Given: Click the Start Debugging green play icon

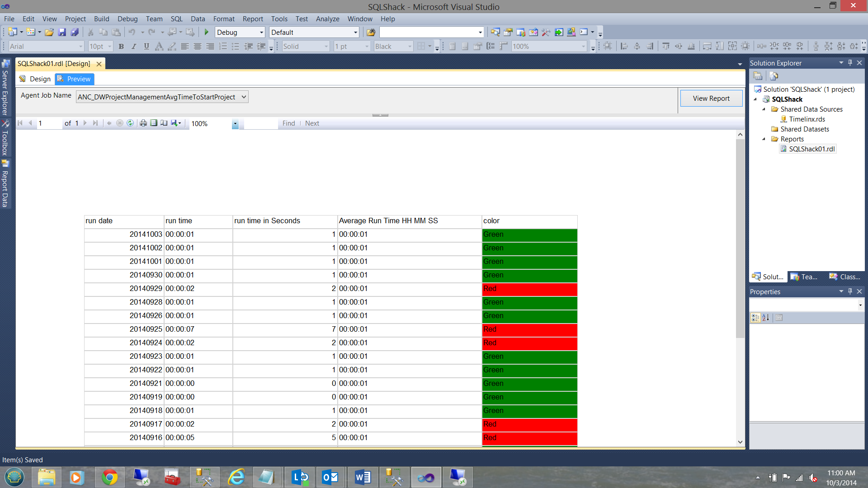Looking at the screenshot, I should [x=207, y=32].
